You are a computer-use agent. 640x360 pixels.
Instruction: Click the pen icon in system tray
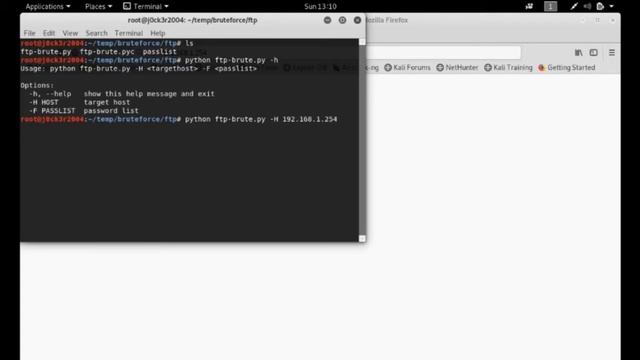tap(574, 6)
